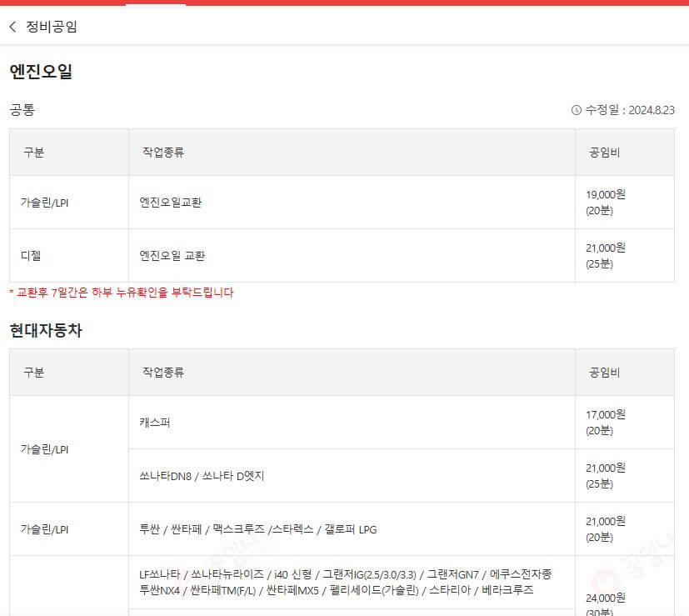Click 구분 header in 공통 table
The image size is (689, 616).
coord(69,153)
